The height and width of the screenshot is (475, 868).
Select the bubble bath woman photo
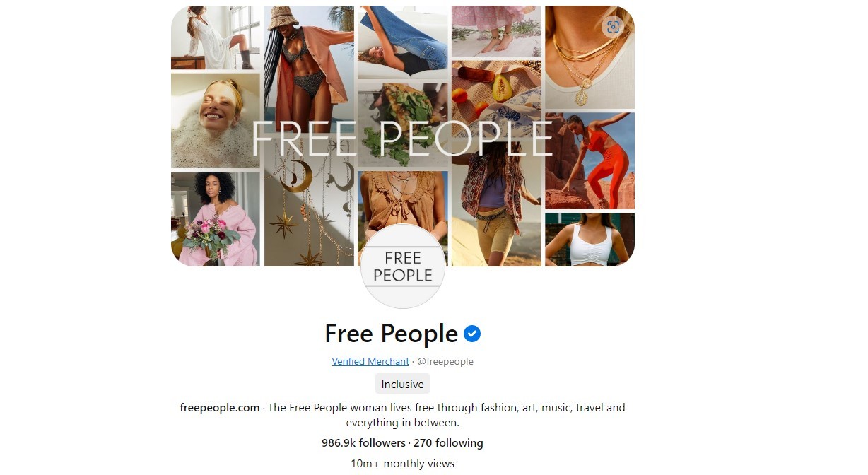click(x=216, y=120)
